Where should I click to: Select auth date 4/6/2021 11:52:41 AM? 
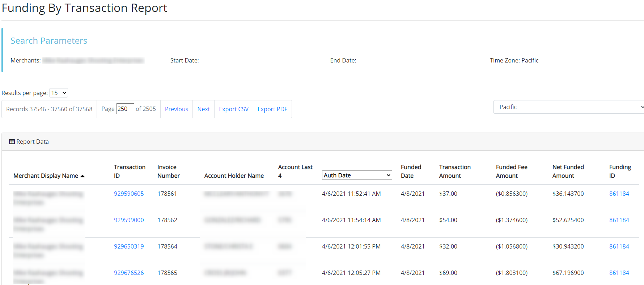(x=351, y=194)
